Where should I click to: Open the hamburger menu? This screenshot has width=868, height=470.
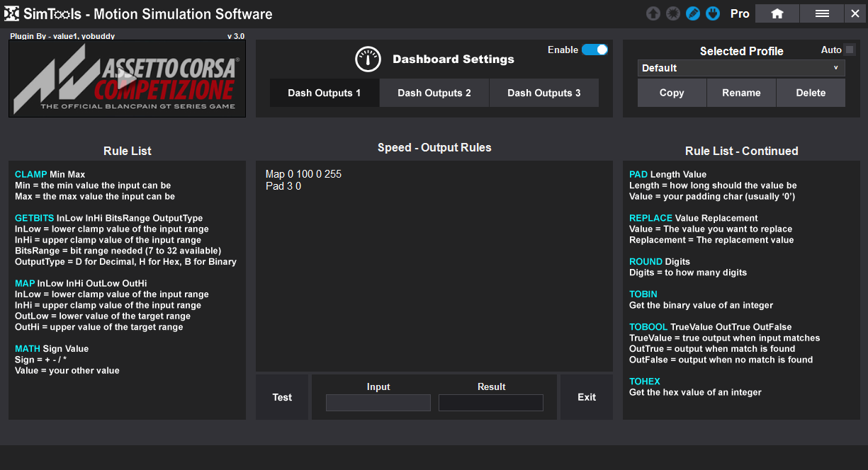pyautogui.click(x=822, y=13)
